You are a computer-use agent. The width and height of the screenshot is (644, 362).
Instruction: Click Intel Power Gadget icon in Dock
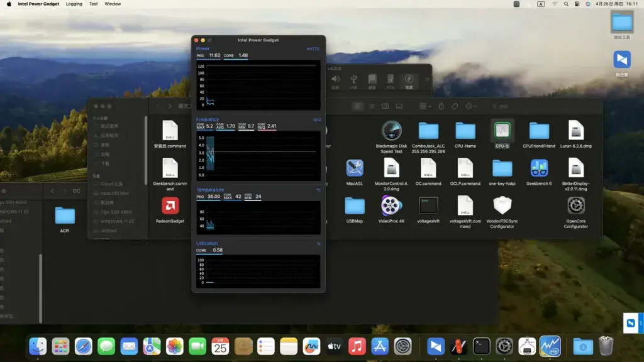[x=550, y=346]
